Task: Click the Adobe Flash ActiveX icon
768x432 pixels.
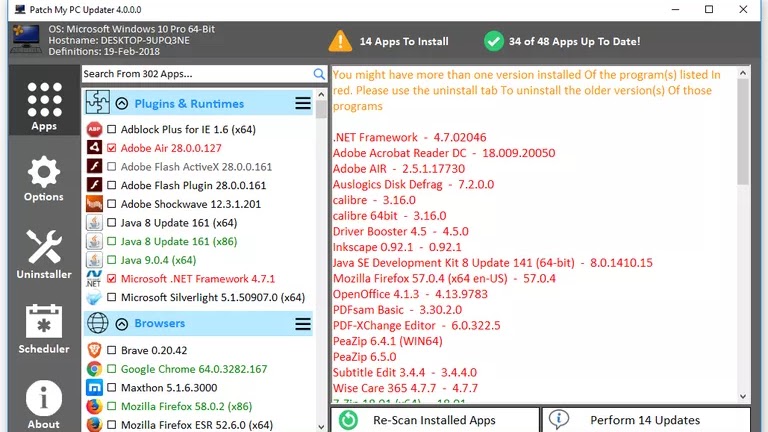Action: pos(94,167)
